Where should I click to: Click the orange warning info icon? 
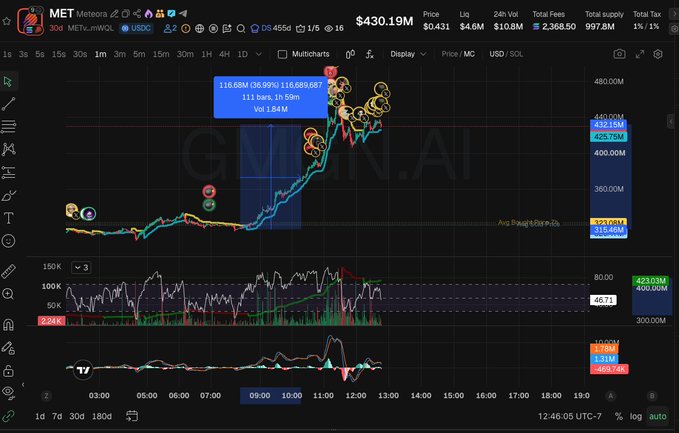pyautogui.click(x=185, y=29)
